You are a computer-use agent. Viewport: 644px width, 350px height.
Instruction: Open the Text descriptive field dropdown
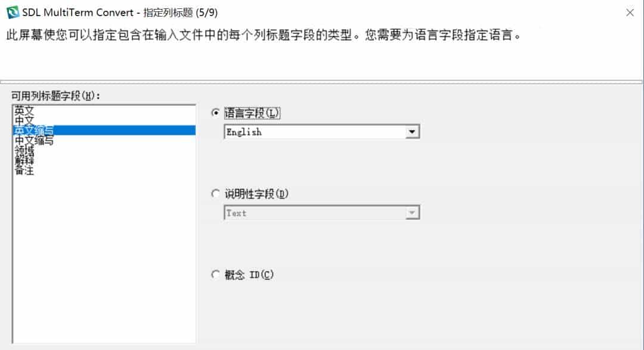(413, 212)
